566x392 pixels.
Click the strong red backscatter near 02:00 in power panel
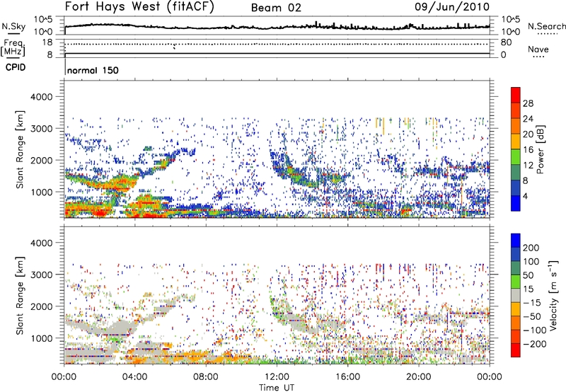pyautogui.click(x=98, y=212)
